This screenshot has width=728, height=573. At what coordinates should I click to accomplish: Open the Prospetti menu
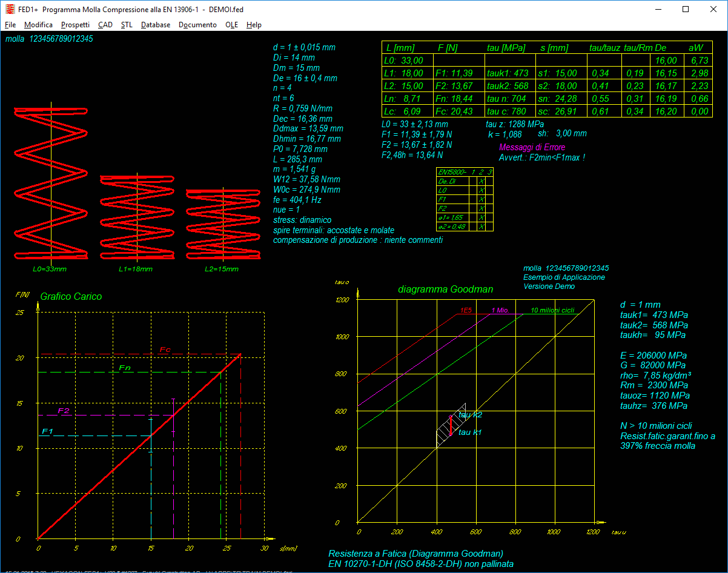coord(75,25)
